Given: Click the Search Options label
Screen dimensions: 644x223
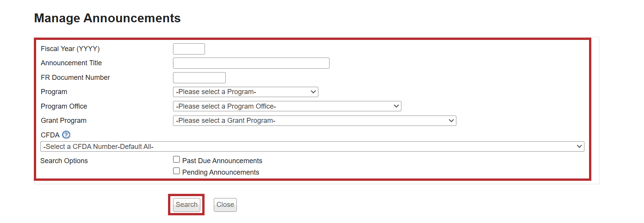Looking at the screenshot, I should [x=64, y=161].
